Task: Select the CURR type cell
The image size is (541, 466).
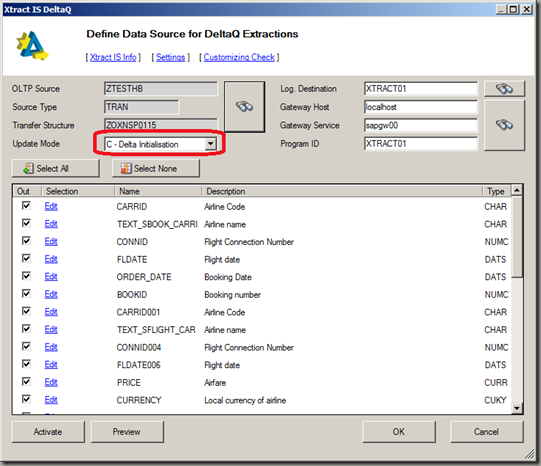Action: 496,383
